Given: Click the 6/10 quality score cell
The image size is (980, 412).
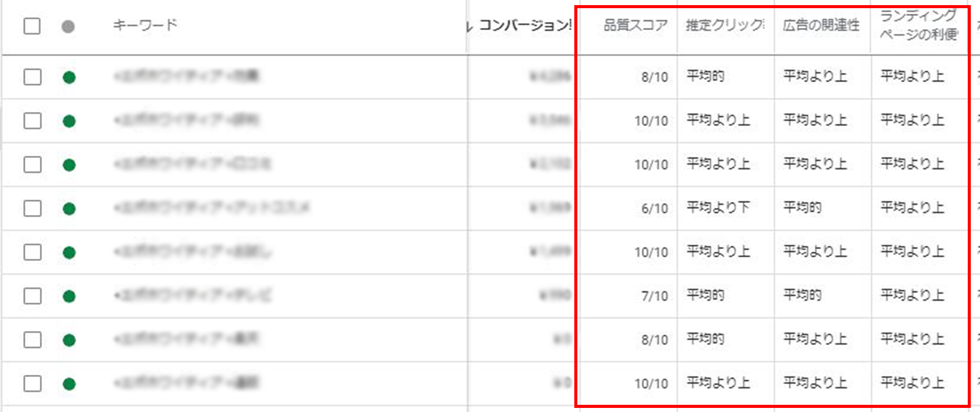Looking at the screenshot, I should (x=655, y=208).
